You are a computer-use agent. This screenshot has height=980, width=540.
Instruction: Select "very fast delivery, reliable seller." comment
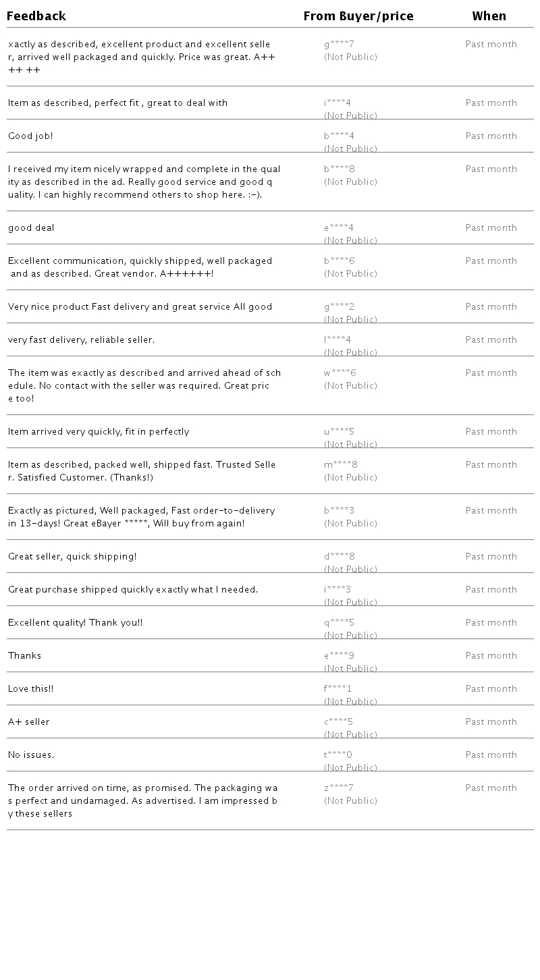81,340
